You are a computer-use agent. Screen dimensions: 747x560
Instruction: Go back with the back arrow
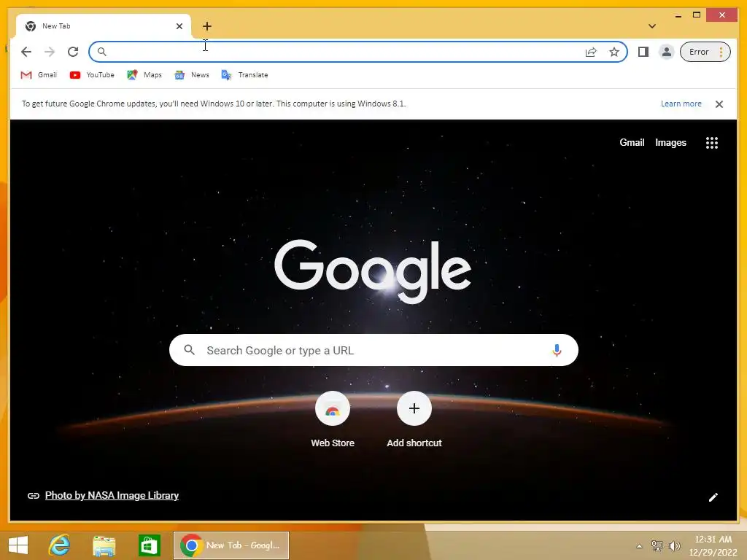coord(26,52)
